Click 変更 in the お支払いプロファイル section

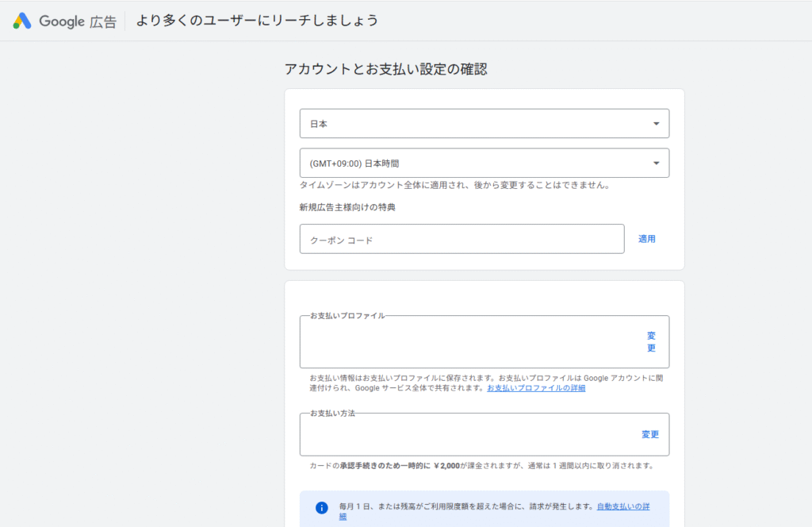[x=650, y=341]
